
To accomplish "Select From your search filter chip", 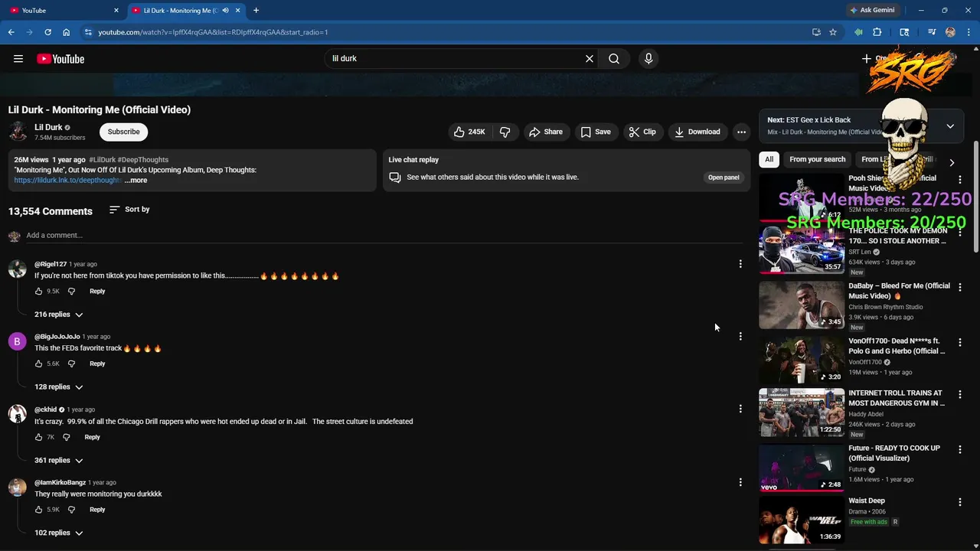I will [x=818, y=159].
